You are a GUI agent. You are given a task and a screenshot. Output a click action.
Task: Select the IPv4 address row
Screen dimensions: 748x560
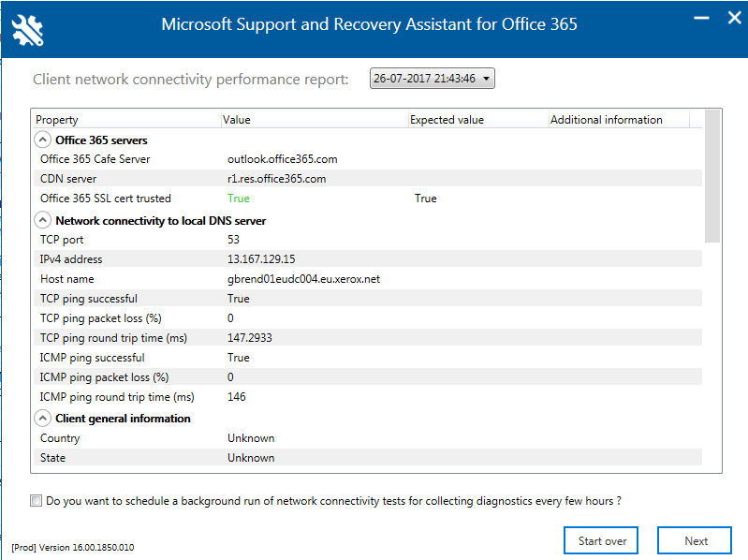(368, 259)
